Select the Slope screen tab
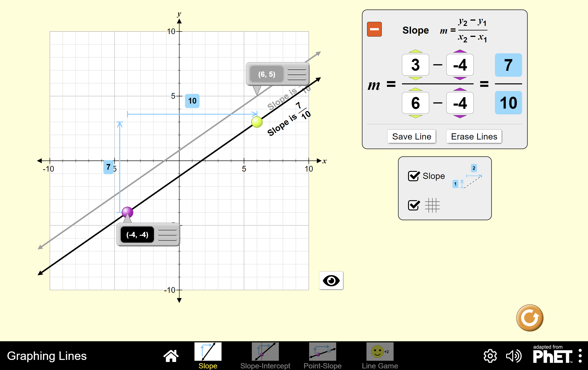This screenshot has width=588, height=370. [208, 351]
